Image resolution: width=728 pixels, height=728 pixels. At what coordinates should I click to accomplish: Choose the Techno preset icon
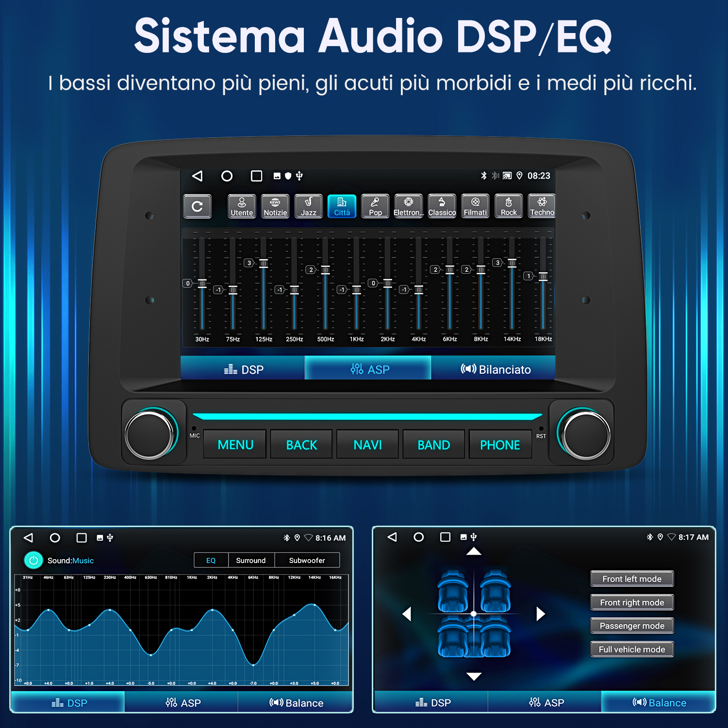coord(542,206)
